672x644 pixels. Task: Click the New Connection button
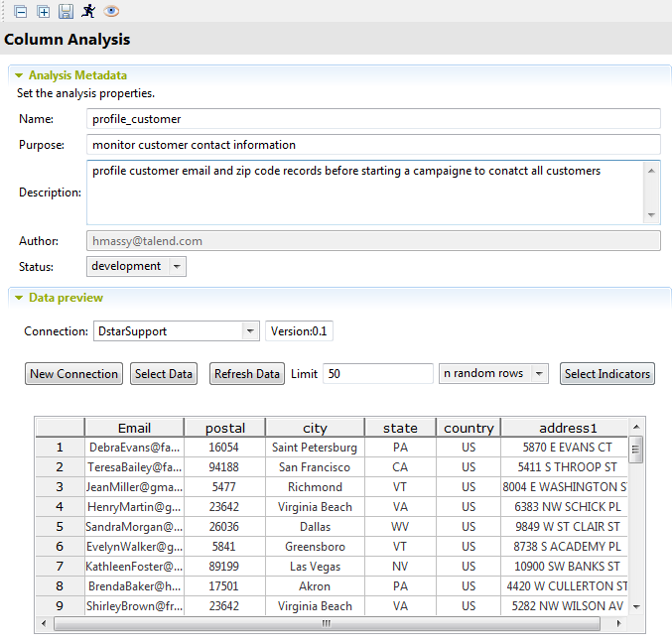tap(73, 374)
